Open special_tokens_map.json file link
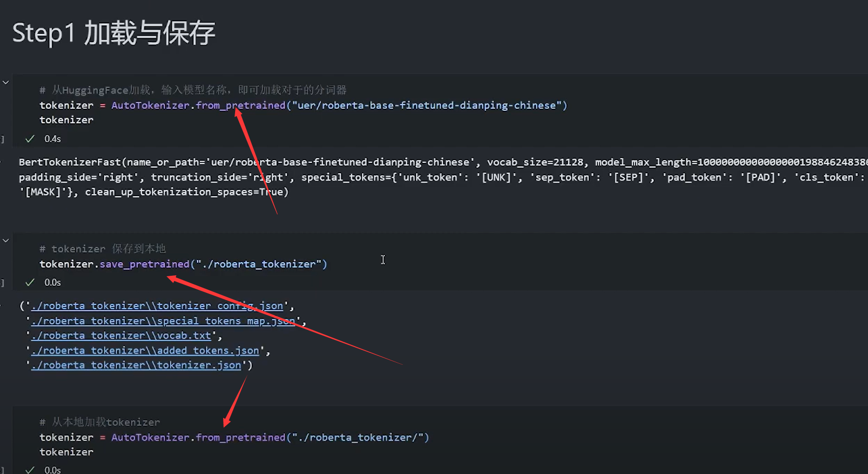 click(163, 321)
